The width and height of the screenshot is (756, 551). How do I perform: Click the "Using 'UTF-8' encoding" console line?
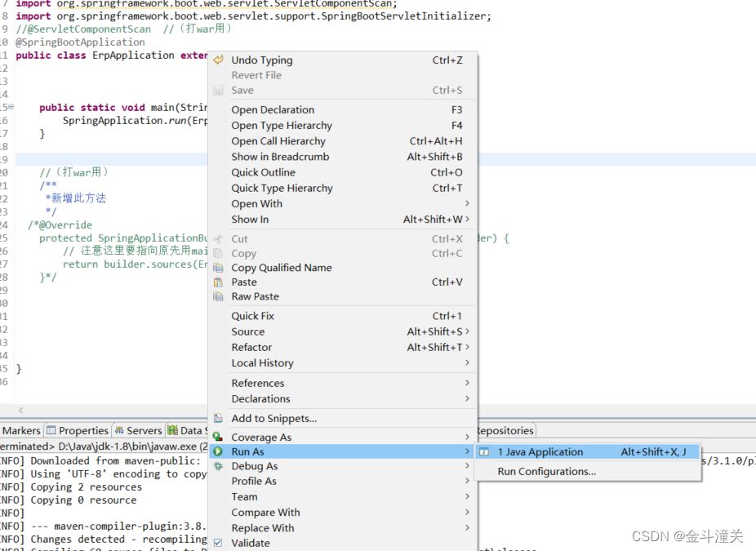click(x=104, y=474)
